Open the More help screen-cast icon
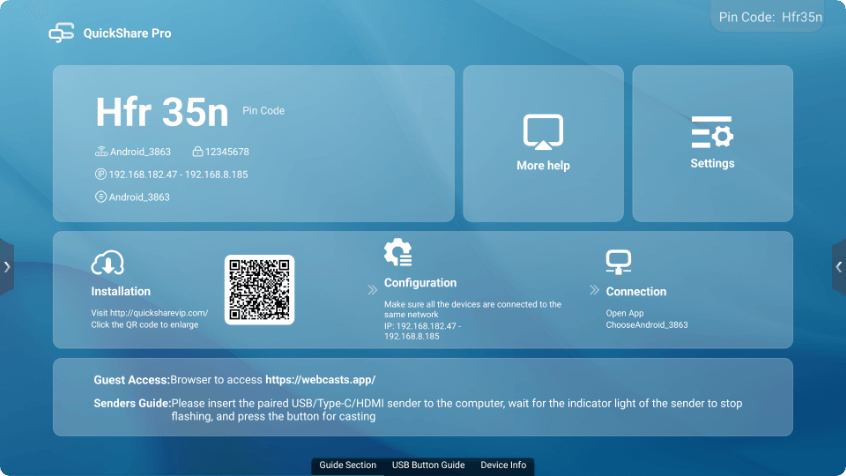Image resolution: width=846 pixels, height=476 pixels. click(543, 132)
